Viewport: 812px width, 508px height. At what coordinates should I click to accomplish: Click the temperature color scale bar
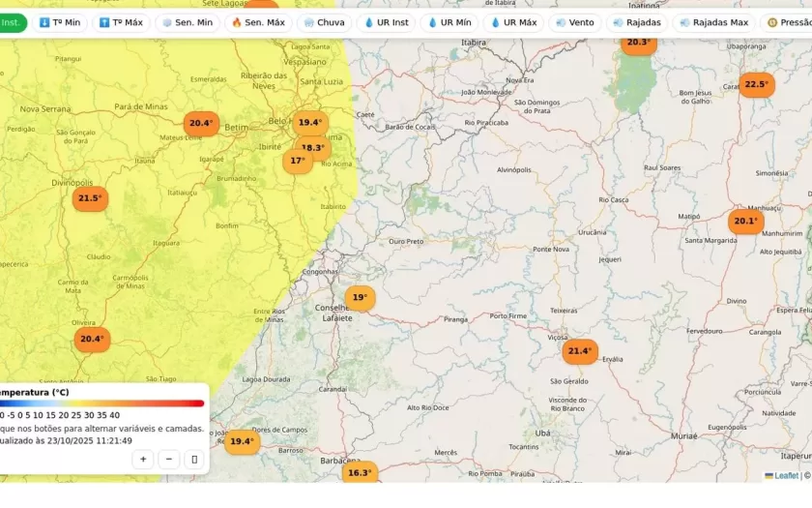pos(101,403)
